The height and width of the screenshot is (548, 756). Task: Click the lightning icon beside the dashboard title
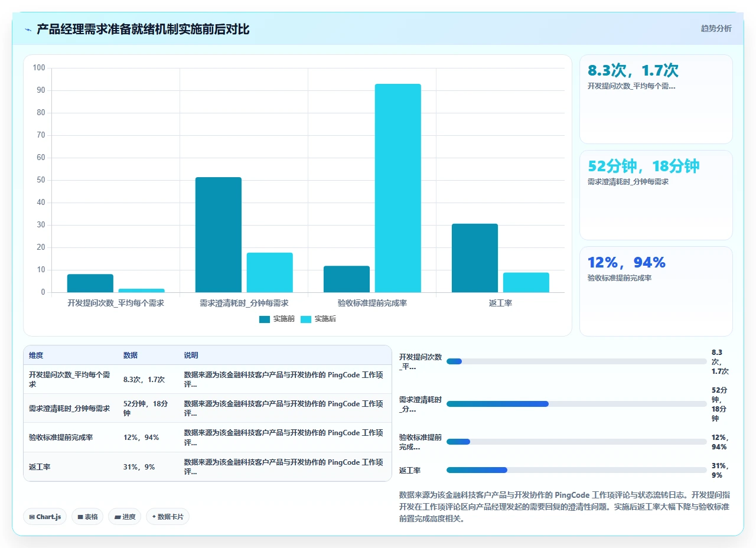[28, 30]
